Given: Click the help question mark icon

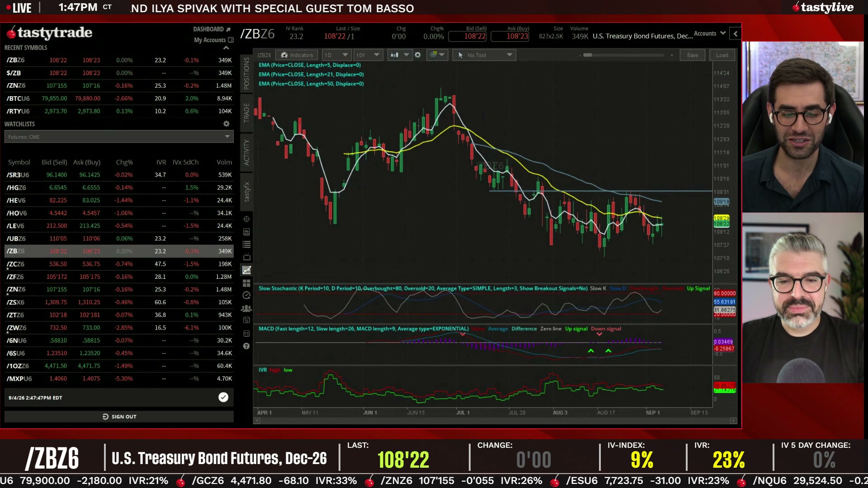Looking at the screenshot, I should pos(246,346).
